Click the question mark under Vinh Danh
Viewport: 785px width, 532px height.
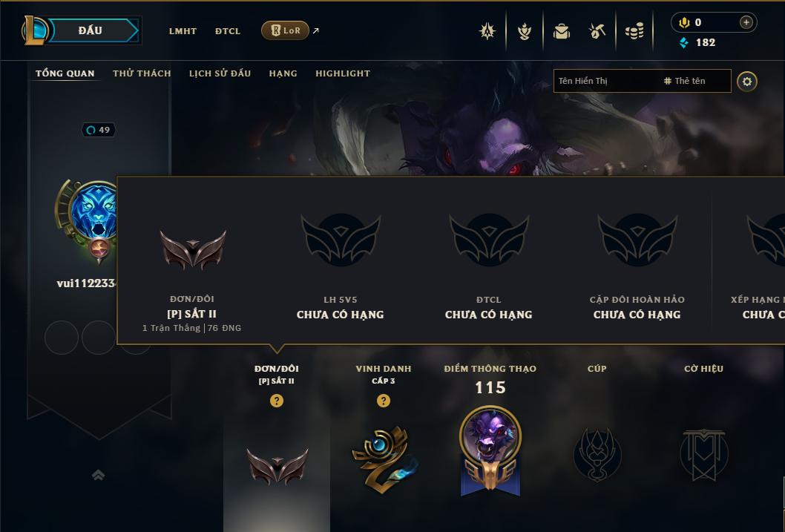tap(384, 401)
